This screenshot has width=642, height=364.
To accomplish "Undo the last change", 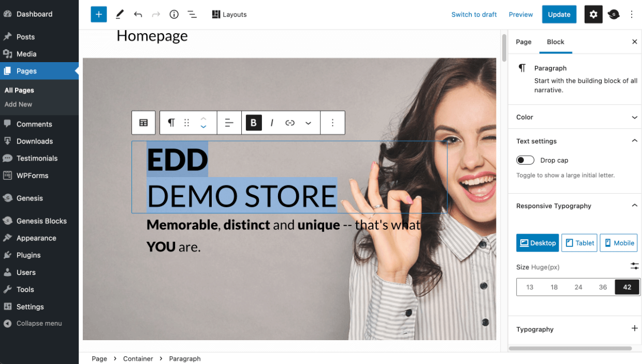I will tap(138, 14).
